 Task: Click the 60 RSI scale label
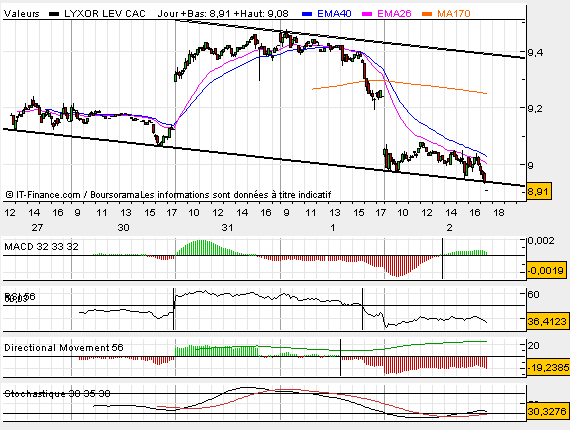(x=534, y=294)
